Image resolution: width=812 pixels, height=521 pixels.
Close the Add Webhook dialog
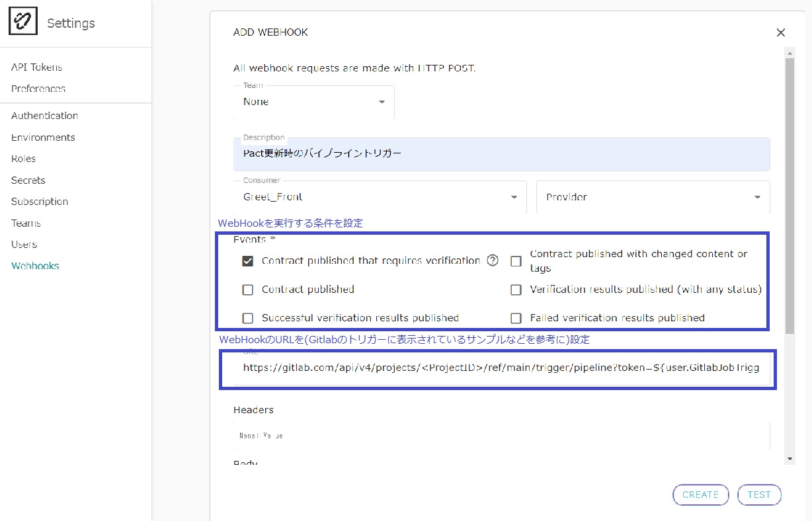coord(780,32)
